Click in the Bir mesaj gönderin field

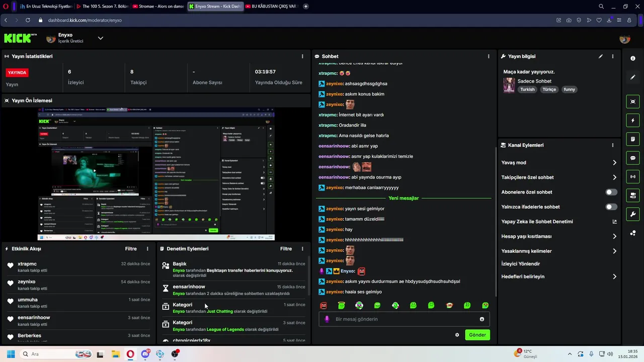tap(404, 319)
